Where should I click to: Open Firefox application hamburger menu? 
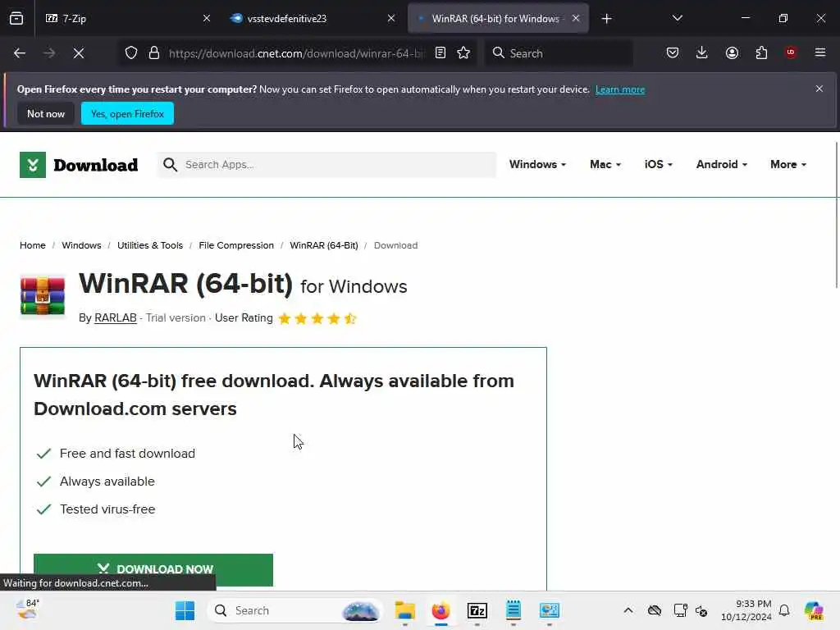pyautogui.click(x=820, y=52)
